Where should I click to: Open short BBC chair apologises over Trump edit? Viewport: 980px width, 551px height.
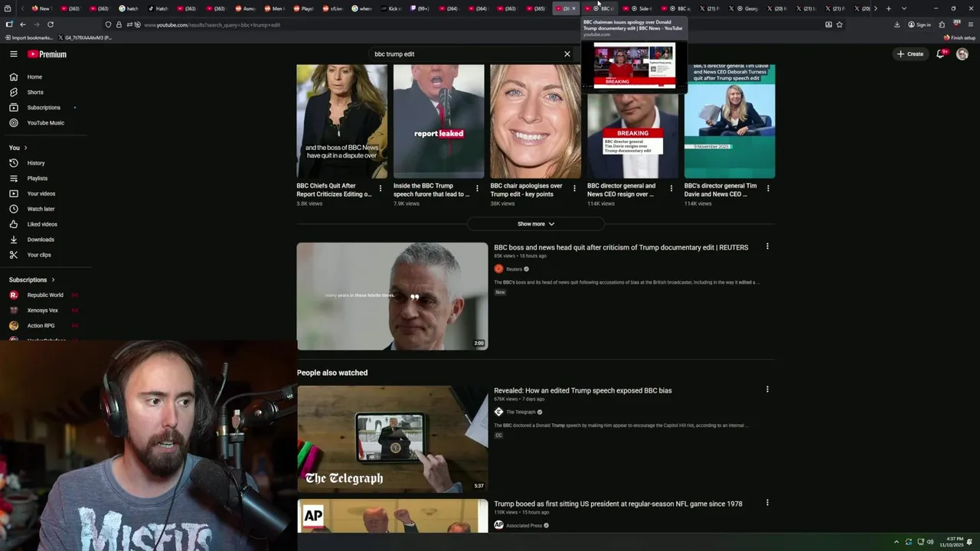coord(535,121)
